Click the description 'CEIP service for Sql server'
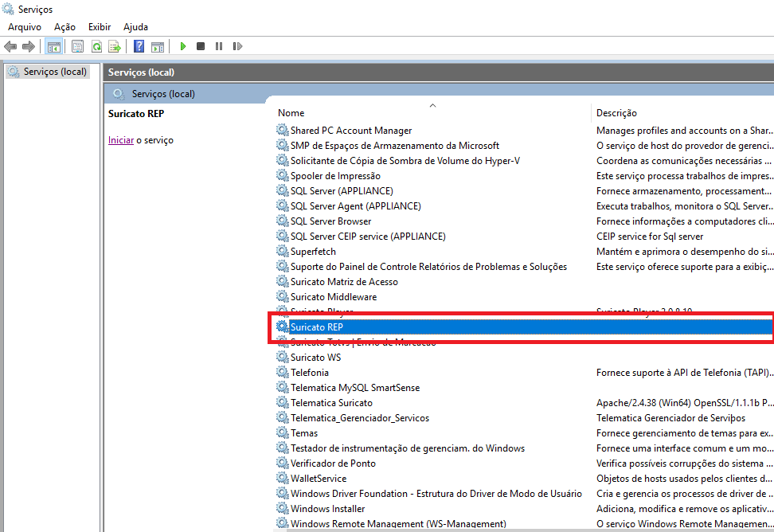The width and height of the screenshot is (774, 532). [650, 237]
